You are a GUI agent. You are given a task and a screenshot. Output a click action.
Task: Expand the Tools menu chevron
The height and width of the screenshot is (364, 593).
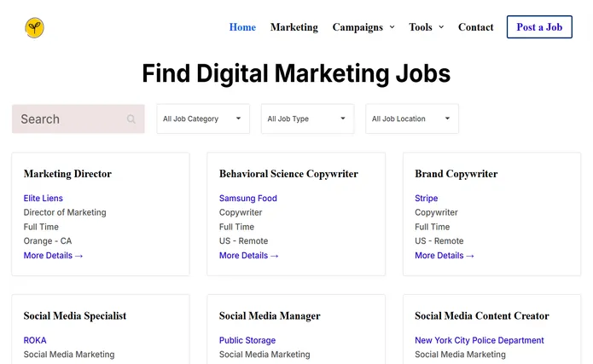pos(441,27)
